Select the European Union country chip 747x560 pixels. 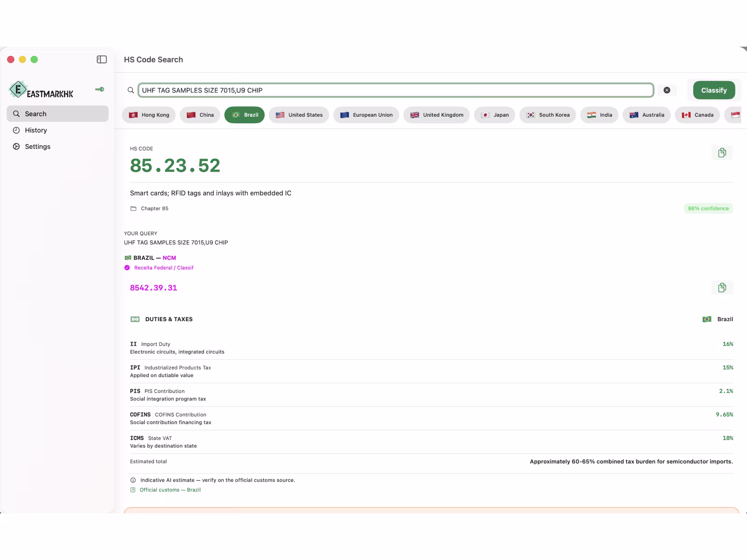366,115
